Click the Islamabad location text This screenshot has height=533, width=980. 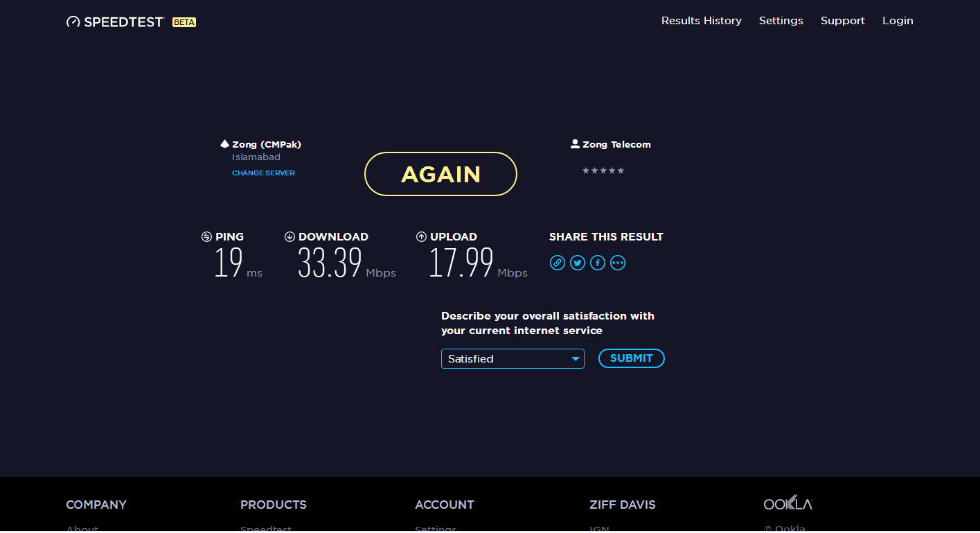[x=256, y=157]
